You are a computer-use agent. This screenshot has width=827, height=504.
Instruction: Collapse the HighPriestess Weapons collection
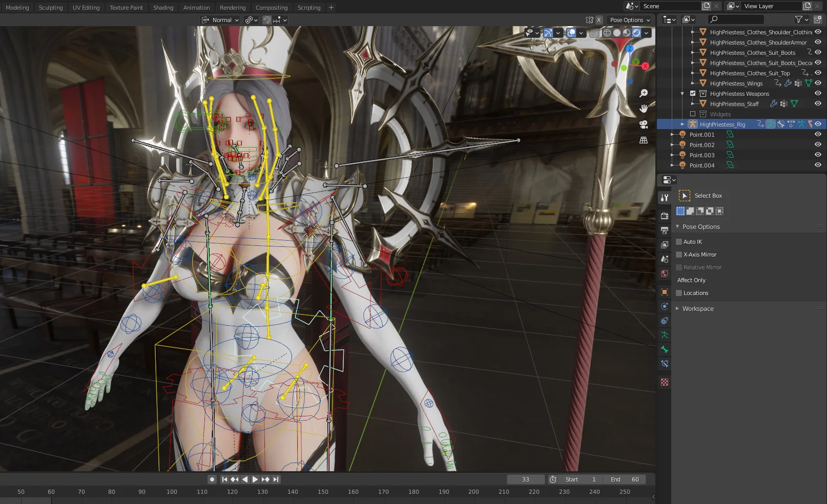point(683,94)
